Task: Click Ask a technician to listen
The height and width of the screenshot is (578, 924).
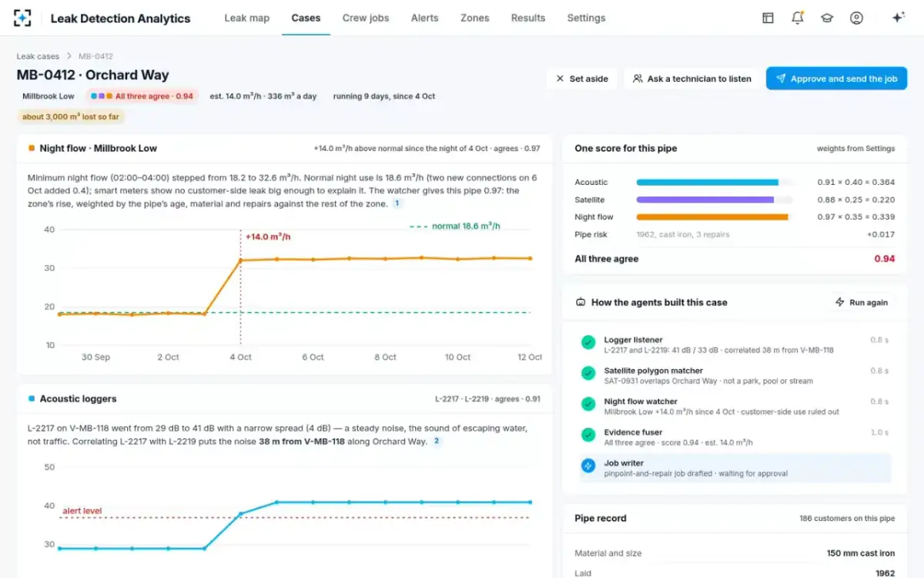Action: 691,79
